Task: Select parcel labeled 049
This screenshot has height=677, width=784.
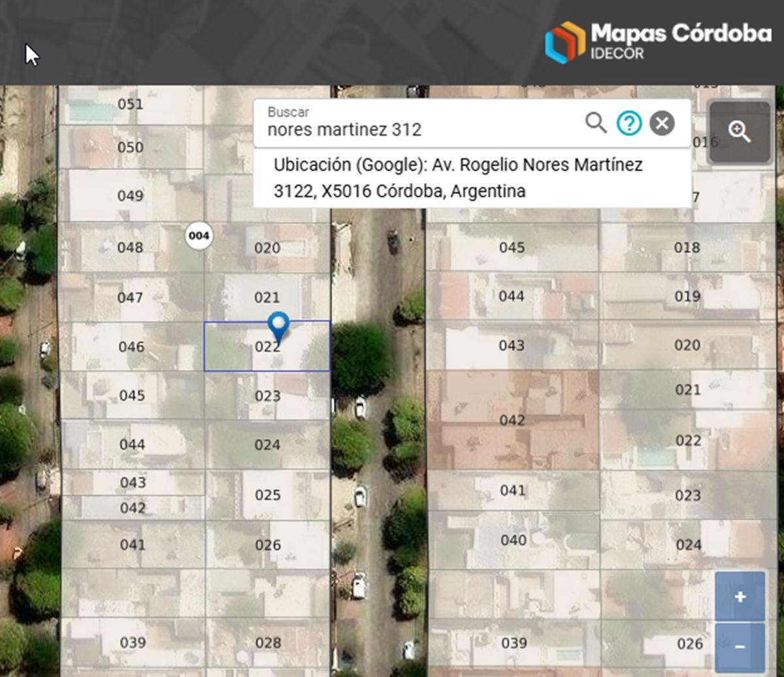Action: coord(131,195)
